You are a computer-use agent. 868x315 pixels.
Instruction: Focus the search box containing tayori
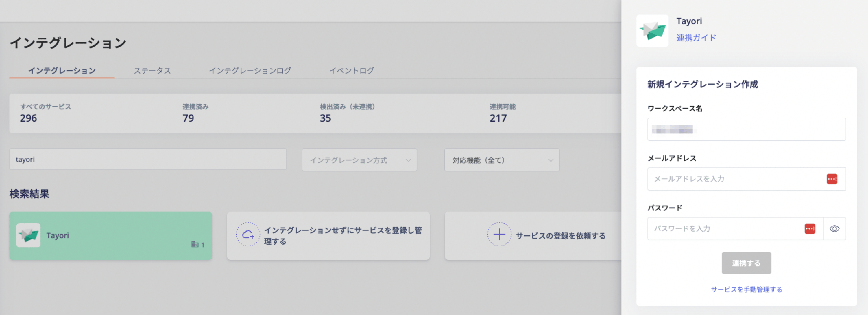148,159
